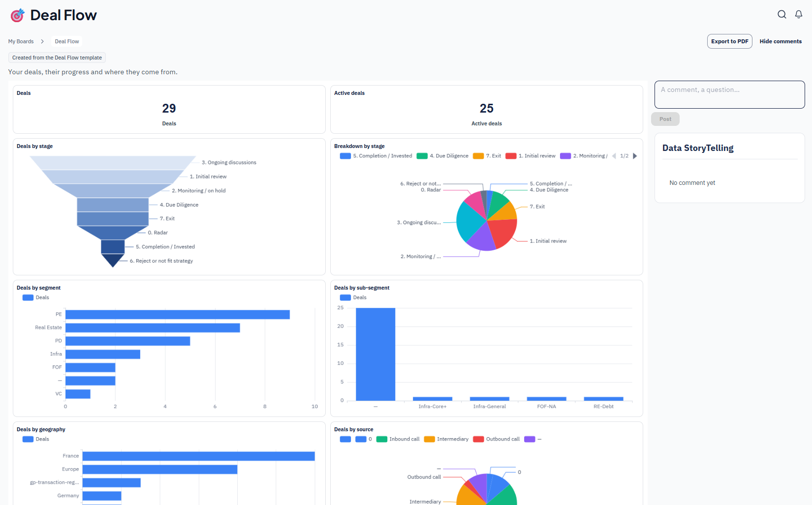This screenshot has height=505, width=812.
Task: Go to previous legend page in Breakdown by stage
Action: (614, 156)
